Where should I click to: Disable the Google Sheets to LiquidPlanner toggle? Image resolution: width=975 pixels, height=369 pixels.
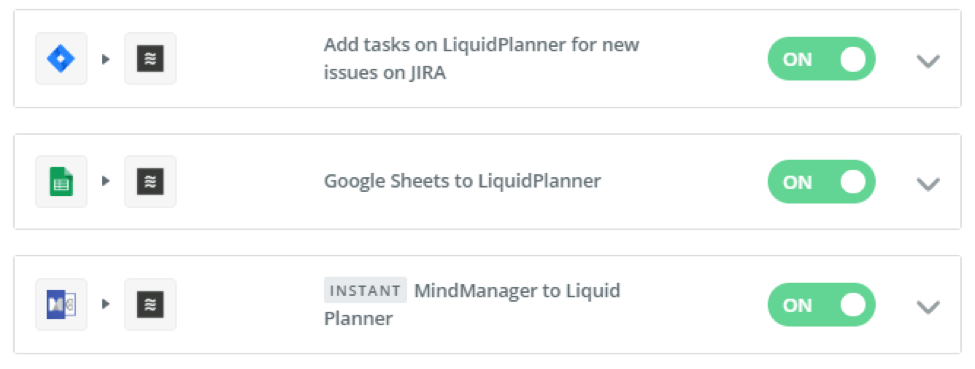821,182
